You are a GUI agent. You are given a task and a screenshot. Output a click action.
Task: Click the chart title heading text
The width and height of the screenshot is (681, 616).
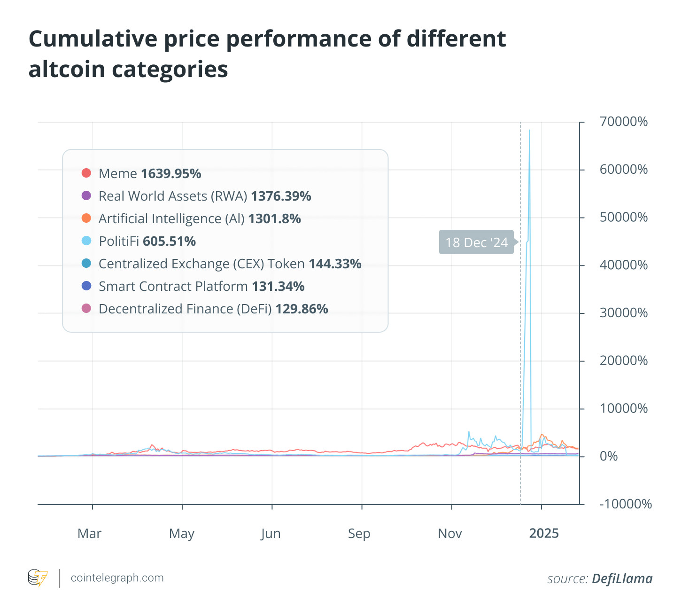click(x=267, y=54)
